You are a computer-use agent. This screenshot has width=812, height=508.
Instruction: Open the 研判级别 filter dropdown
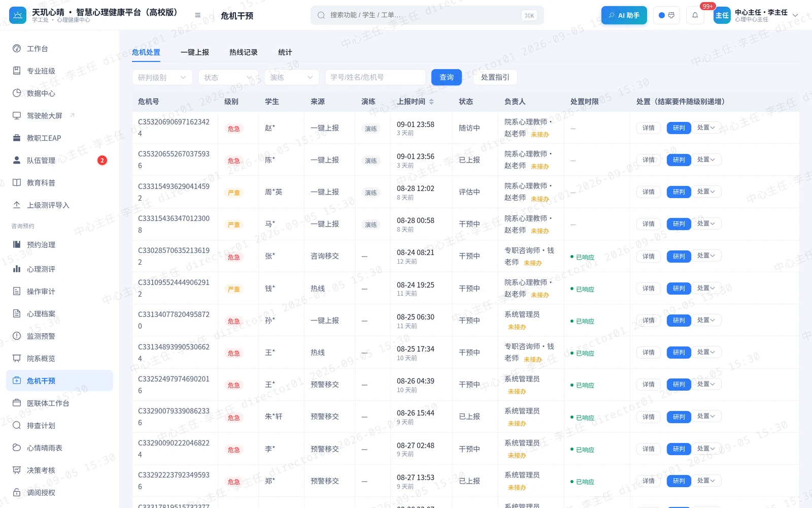(x=162, y=77)
